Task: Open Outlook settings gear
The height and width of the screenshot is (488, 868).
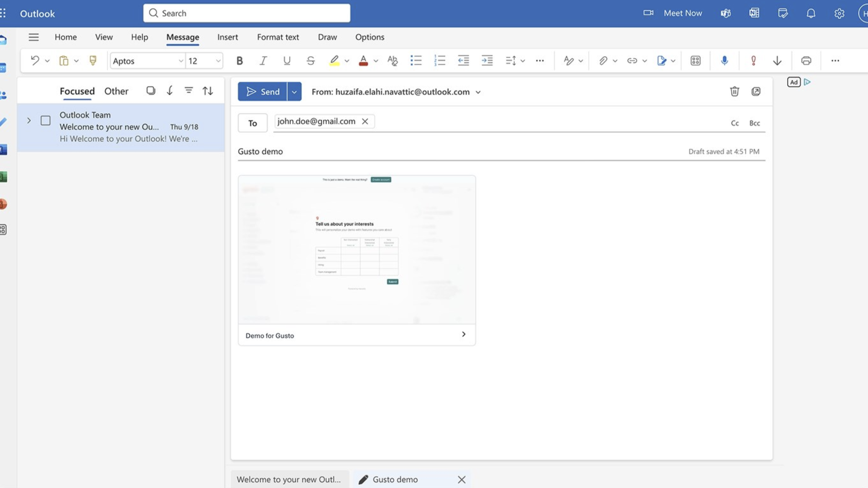Action: [839, 13]
